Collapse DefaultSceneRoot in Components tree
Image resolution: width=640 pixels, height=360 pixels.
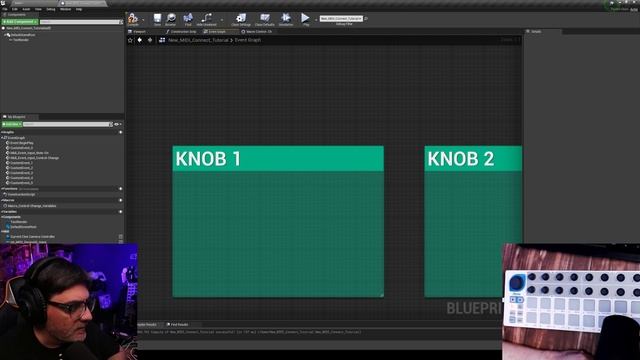tap(5, 35)
